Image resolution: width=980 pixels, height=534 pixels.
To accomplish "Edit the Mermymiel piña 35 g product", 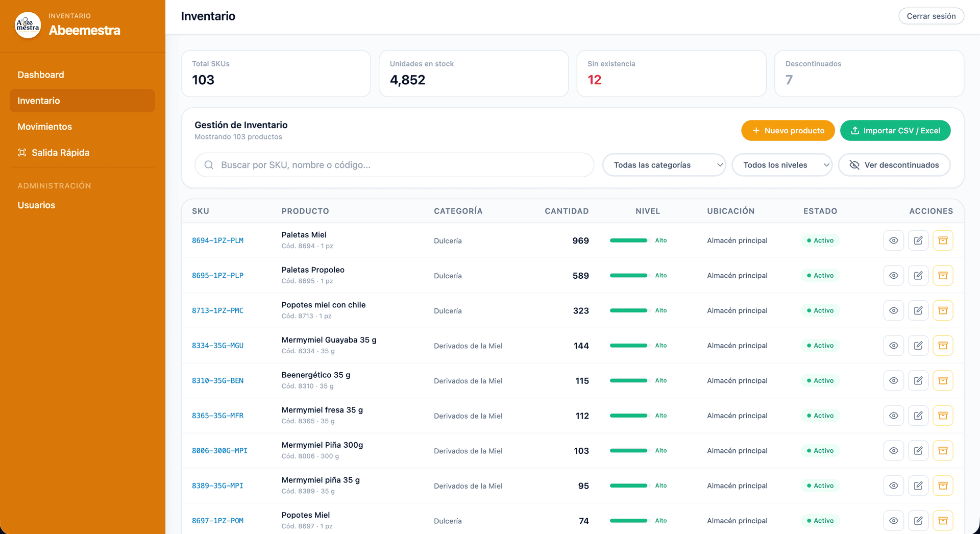I will [918, 486].
